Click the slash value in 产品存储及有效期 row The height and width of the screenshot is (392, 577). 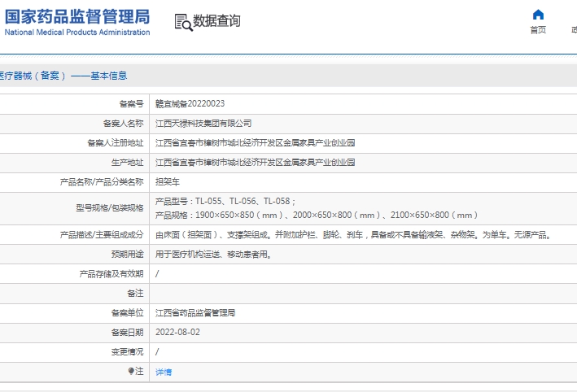[x=157, y=274]
